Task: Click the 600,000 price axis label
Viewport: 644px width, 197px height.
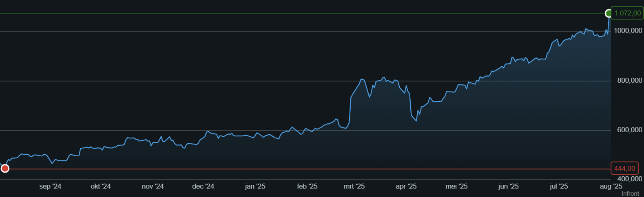Action: 629,130
